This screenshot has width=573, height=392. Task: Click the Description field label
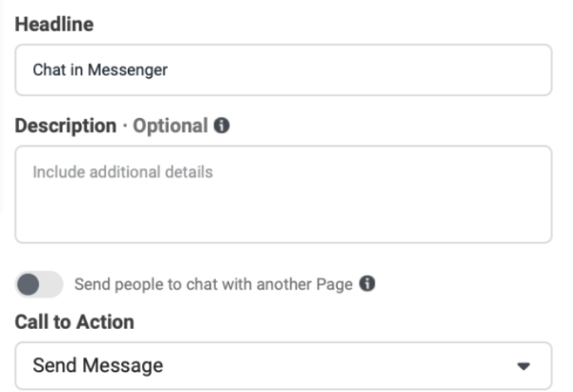66,126
